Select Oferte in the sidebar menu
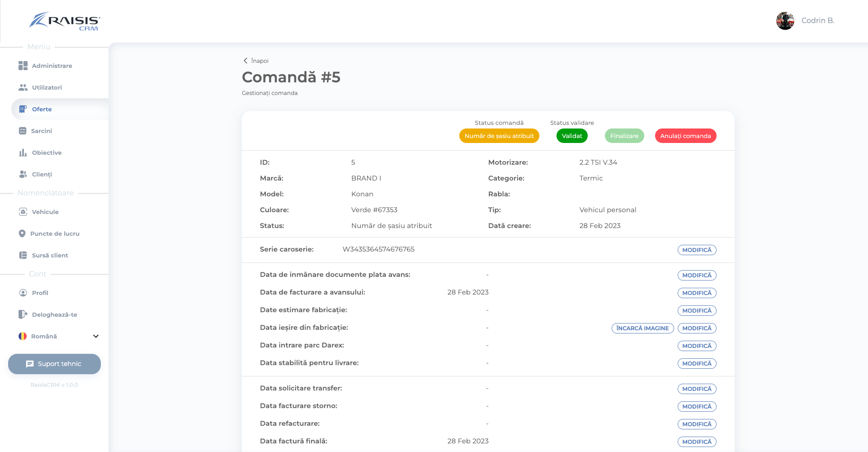Screen dimensions: 868x452 (42, 109)
